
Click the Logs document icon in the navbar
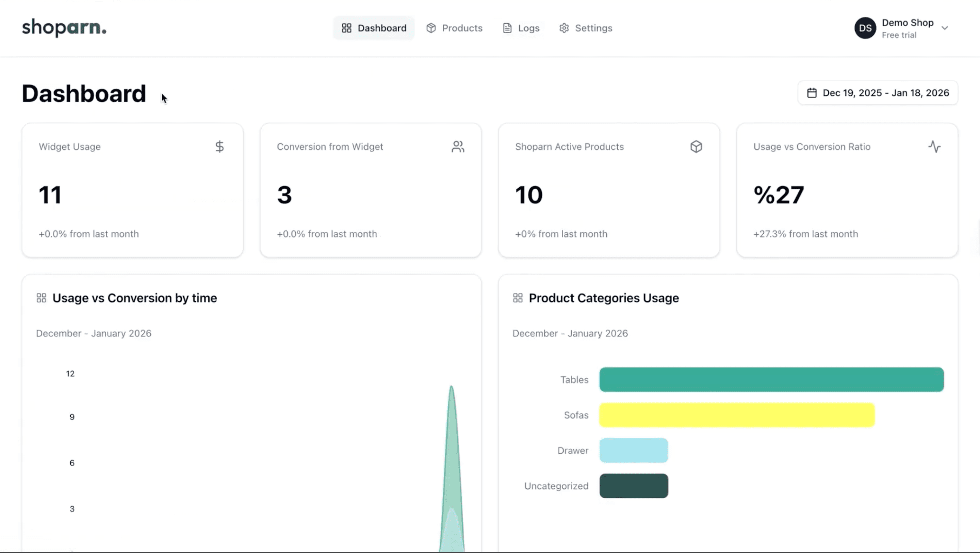pyautogui.click(x=507, y=28)
